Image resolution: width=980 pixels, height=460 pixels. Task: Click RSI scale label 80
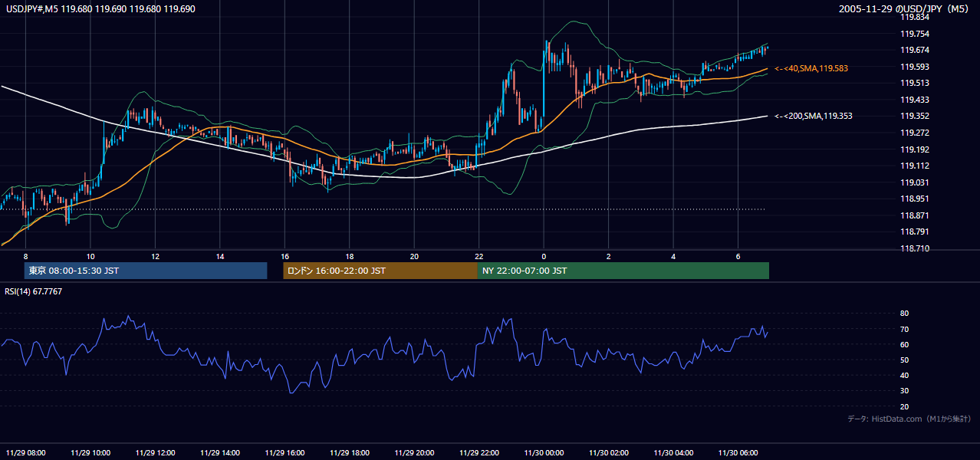[904, 314]
